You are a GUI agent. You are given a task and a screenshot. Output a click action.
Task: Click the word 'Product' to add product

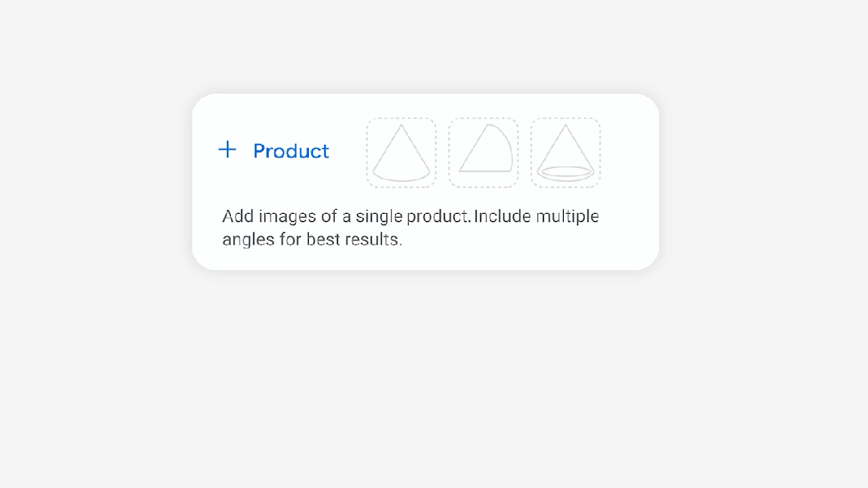tap(290, 151)
